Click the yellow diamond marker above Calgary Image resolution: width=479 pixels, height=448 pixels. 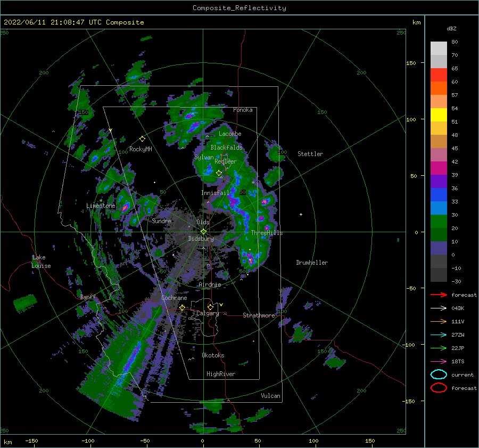click(x=210, y=307)
